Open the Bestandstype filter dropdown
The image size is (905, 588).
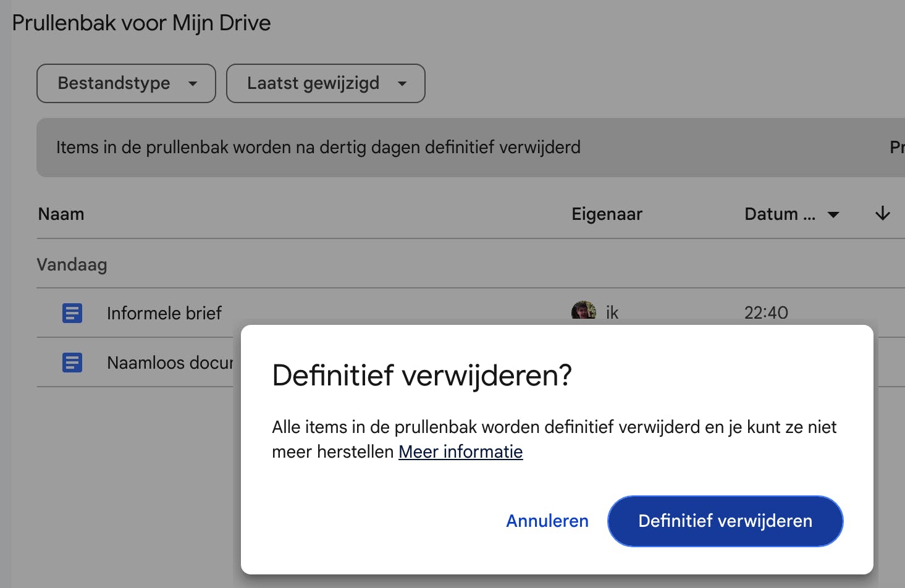[126, 83]
